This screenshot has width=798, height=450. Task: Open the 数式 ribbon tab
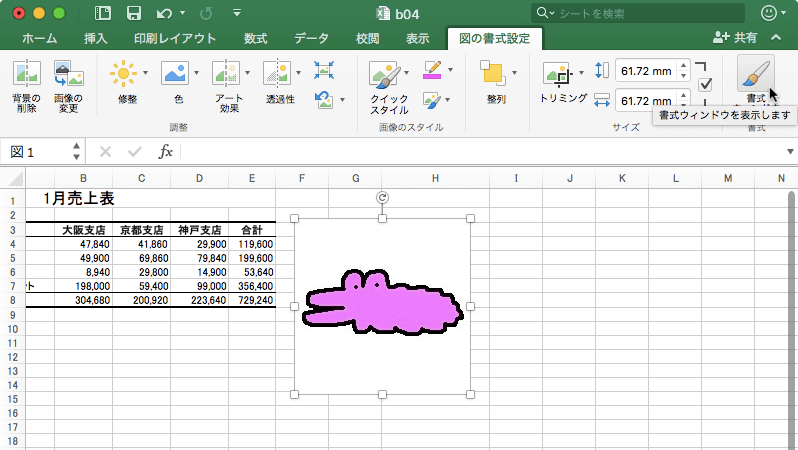255,38
